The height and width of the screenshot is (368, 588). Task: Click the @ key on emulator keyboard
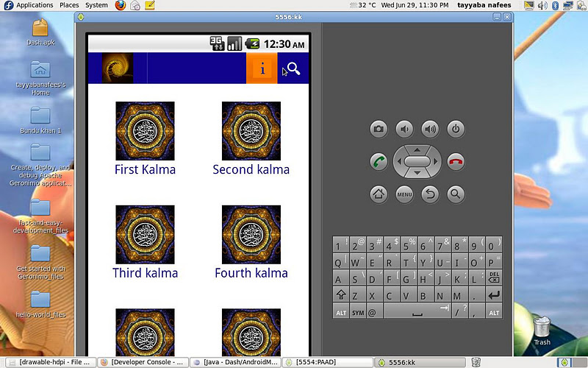[375, 311]
